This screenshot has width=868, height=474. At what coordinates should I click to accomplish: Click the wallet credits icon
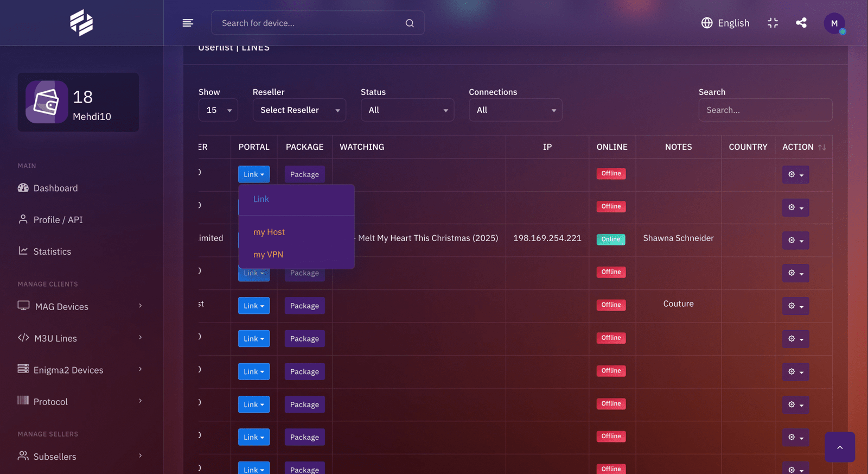pos(47,102)
